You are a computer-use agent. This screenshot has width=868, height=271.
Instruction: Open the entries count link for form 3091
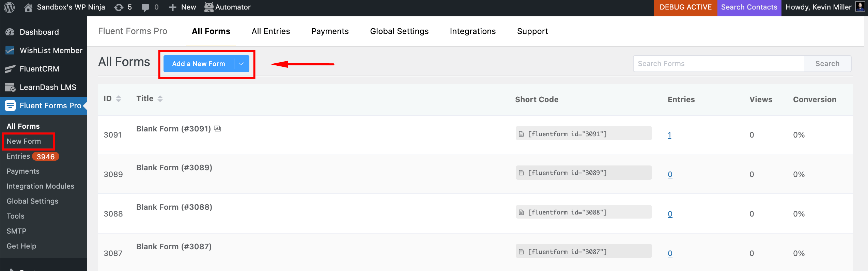click(669, 135)
